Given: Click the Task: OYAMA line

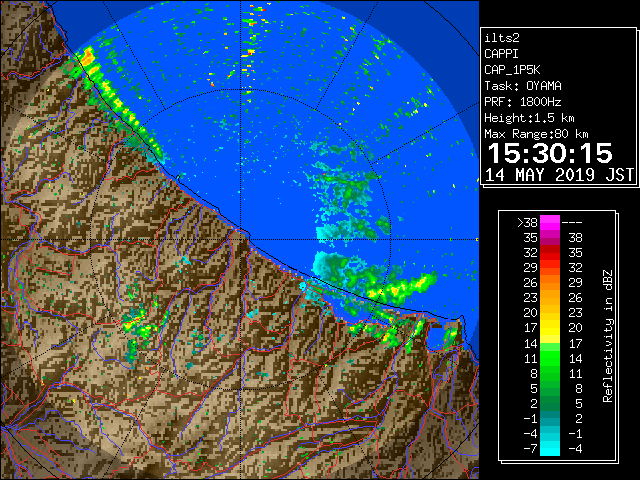Looking at the screenshot, I should tap(523, 86).
